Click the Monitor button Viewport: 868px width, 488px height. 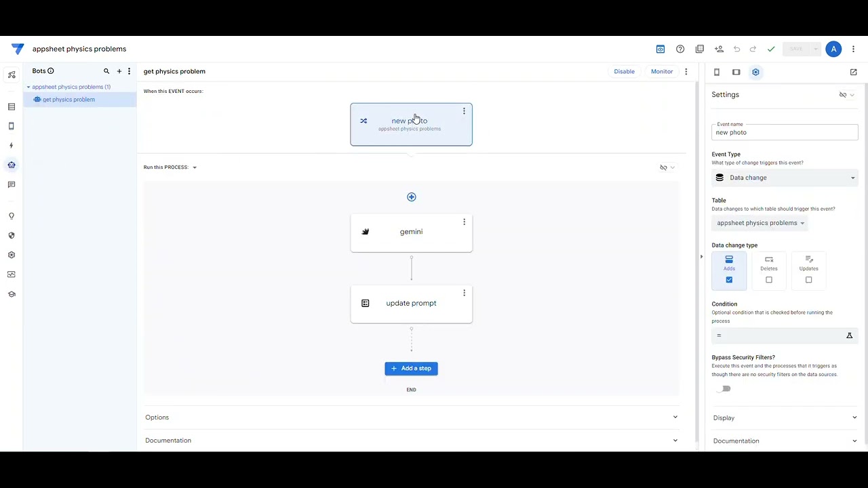click(662, 71)
